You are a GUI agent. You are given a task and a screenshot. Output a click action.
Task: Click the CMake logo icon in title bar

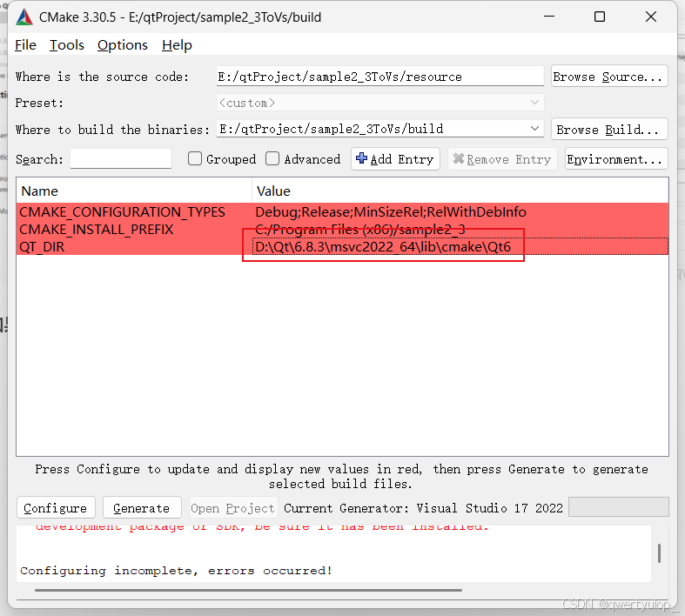pyautogui.click(x=24, y=17)
